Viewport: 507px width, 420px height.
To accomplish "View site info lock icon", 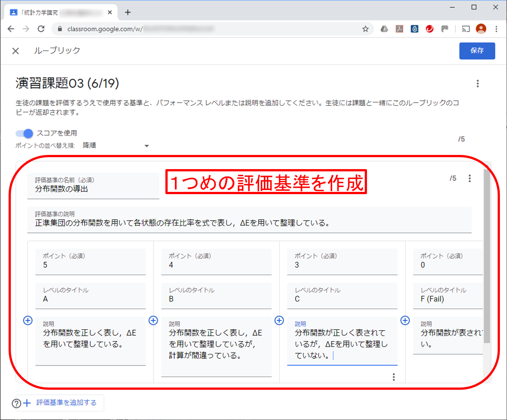I will point(60,29).
